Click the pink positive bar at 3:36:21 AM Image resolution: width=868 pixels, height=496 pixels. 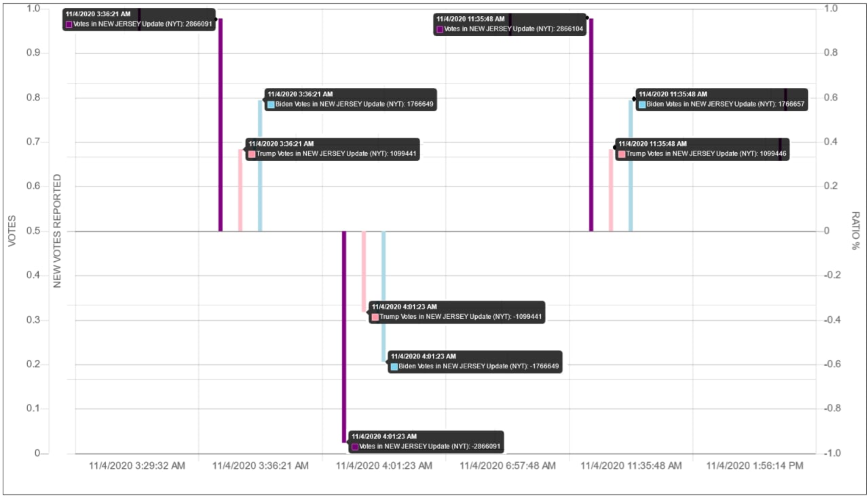tap(240, 190)
